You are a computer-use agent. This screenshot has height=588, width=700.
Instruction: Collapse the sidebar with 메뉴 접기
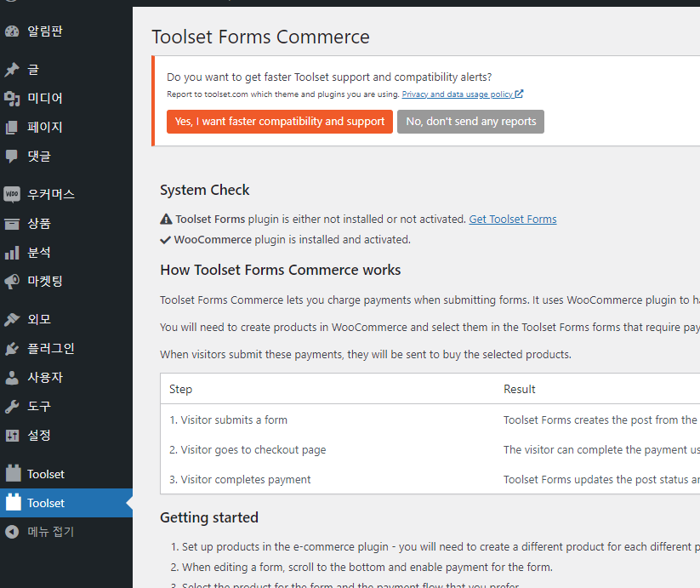click(66, 532)
